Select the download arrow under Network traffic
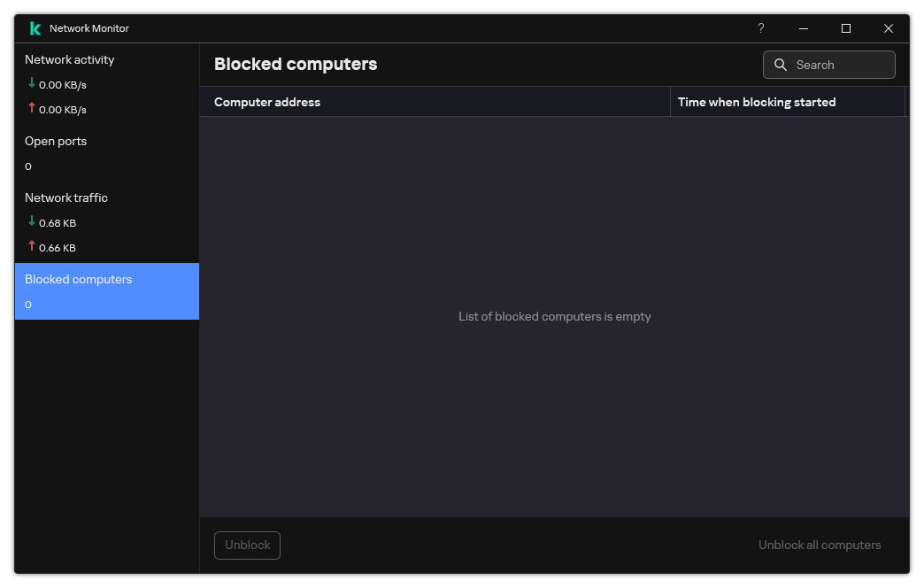The width and height of the screenshot is (924, 588). click(30, 222)
